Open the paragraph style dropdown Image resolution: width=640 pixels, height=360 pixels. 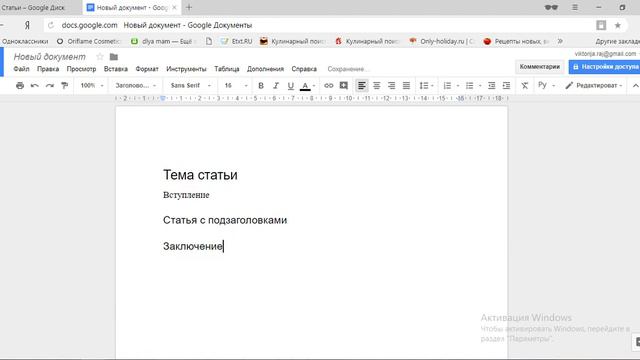pos(136,86)
